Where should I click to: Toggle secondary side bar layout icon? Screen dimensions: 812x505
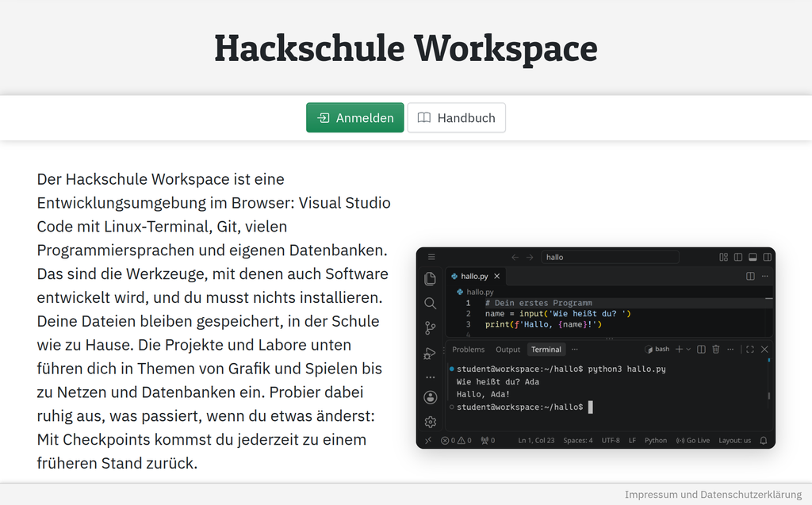pos(767,257)
